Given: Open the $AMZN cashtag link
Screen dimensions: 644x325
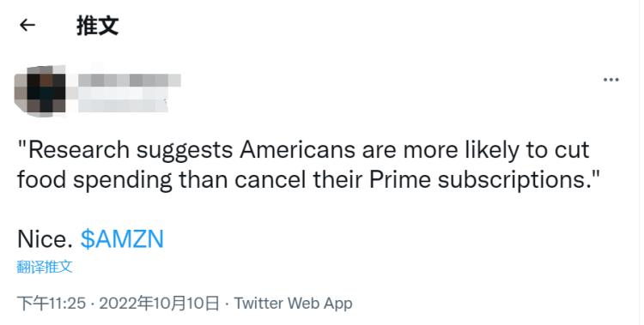Looking at the screenshot, I should tap(123, 239).
